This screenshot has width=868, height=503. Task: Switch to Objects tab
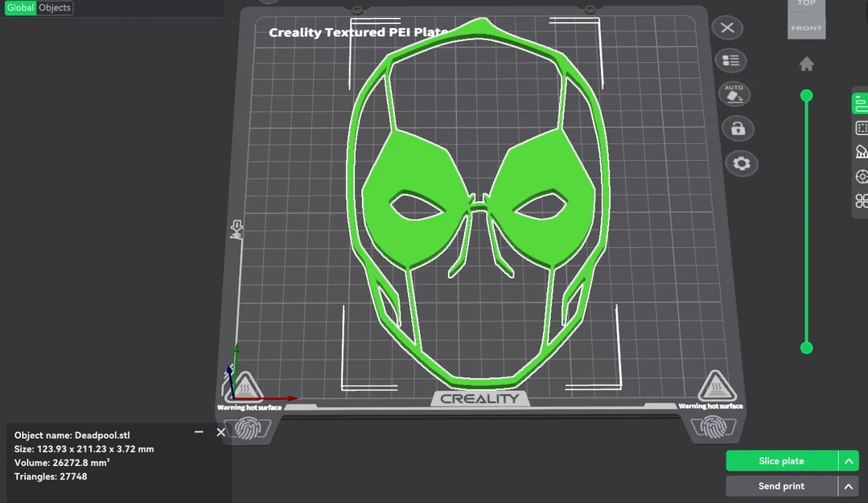click(x=55, y=8)
